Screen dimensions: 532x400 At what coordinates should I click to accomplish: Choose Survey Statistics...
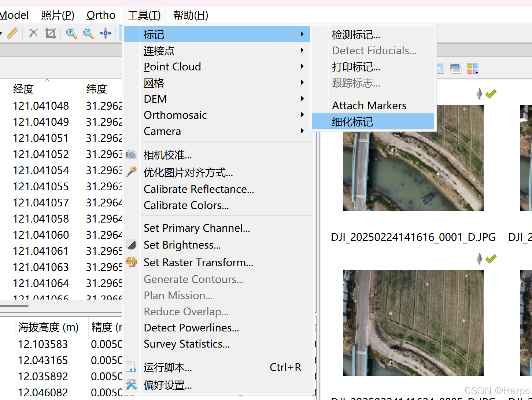pos(218,344)
